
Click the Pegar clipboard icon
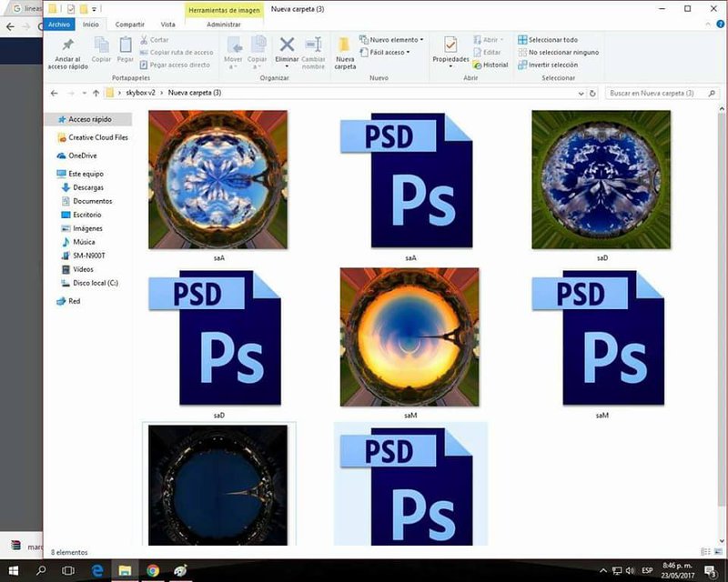pyautogui.click(x=125, y=50)
